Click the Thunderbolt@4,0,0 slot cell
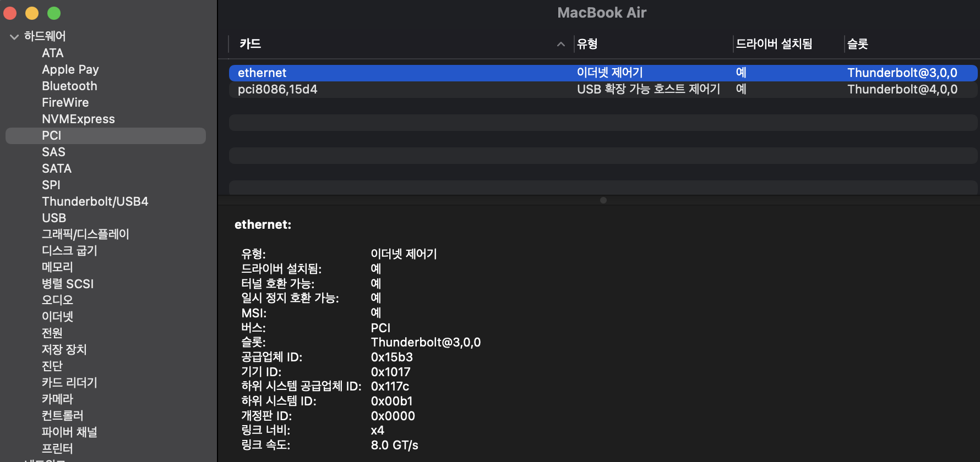The image size is (980, 462). (902, 90)
